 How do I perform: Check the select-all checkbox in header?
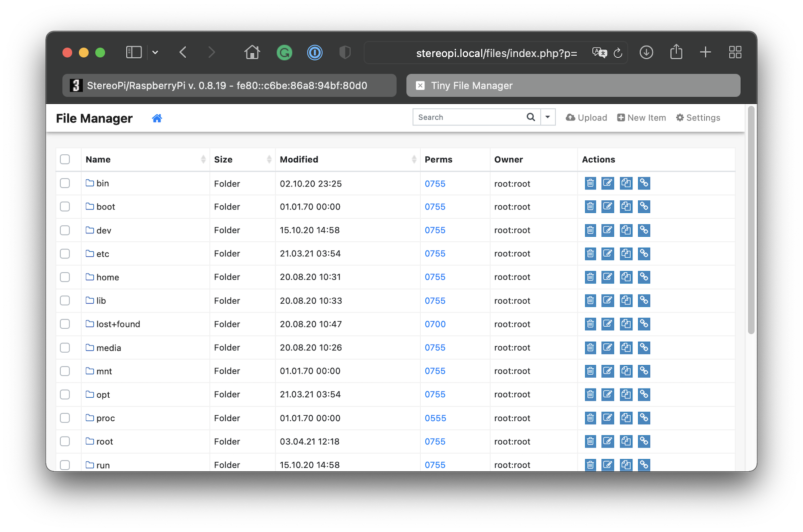coord(65,159)
